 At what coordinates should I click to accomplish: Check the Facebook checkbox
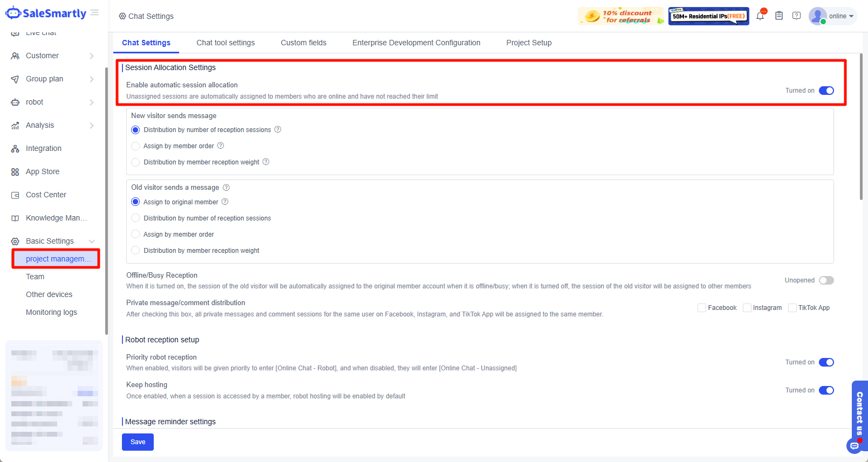(702, 308)
